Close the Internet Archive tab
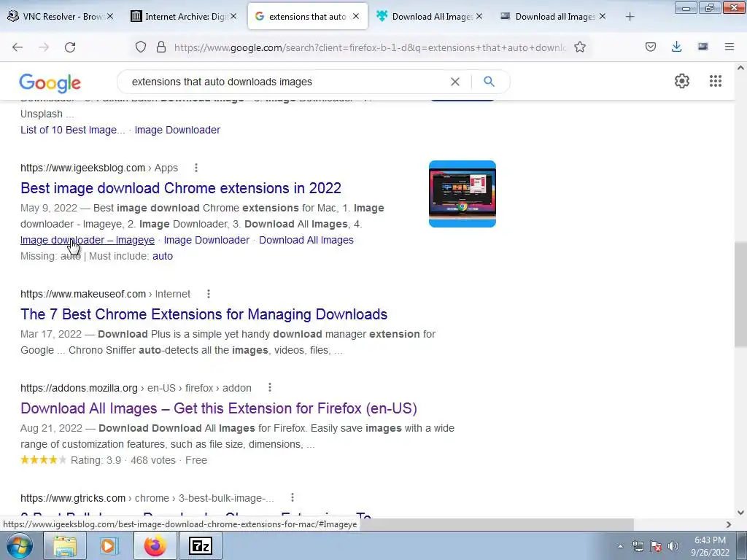This screenshot has height=560, width=747. [233, 16]
